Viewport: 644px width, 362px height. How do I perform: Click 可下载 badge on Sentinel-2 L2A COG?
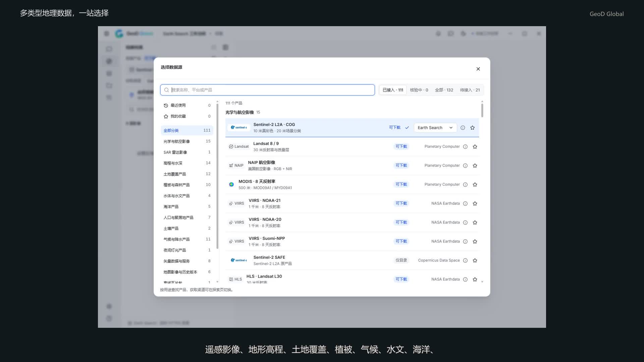tap(394, 128)
